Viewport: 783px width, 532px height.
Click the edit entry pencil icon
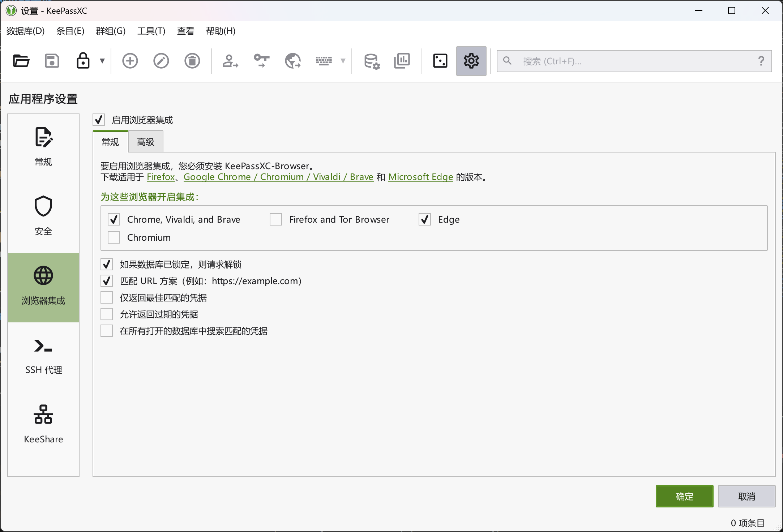tap(161, 61)
